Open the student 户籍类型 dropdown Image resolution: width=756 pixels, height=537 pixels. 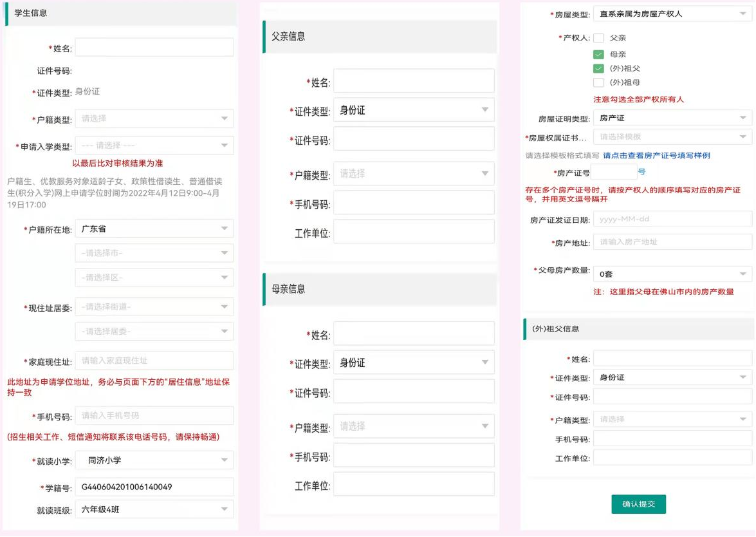tap(154, 118)
